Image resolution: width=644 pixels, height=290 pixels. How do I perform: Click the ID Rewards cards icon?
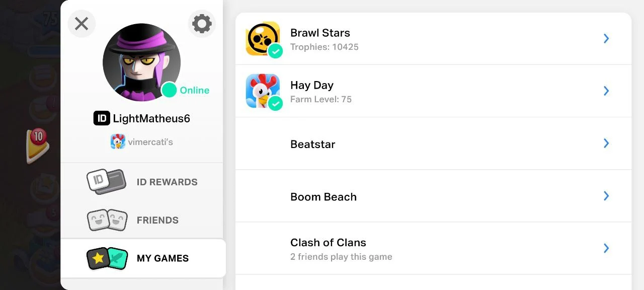pyautogui.click(x=106, y=182)
